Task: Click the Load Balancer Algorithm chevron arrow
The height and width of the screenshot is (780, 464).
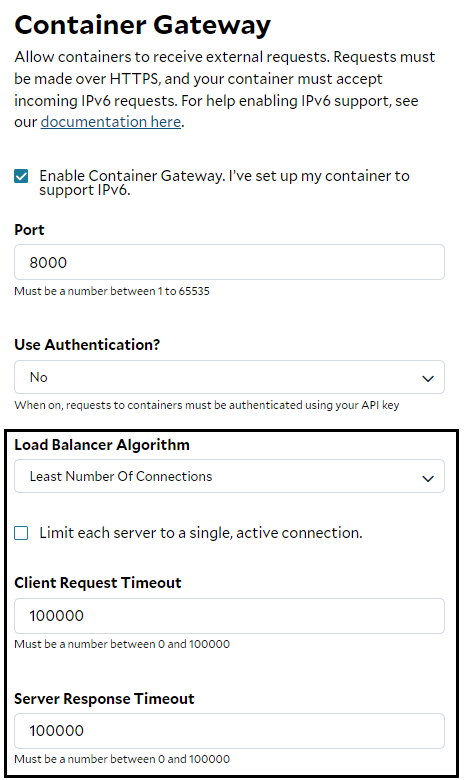Action: coord(428,479)
